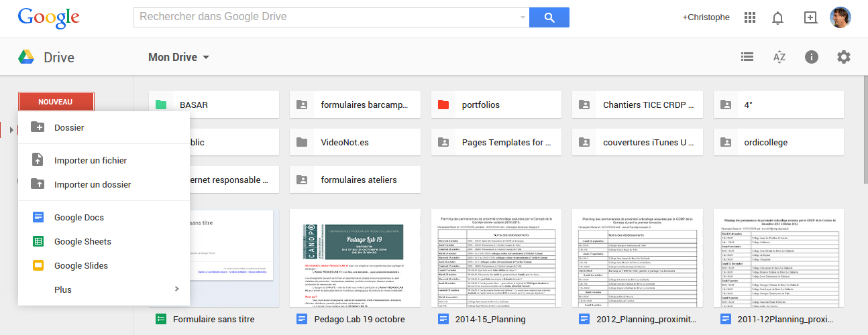The image size is (868, 335).
Task: Click the +Christophe link
Action: [x=706, y=17]
